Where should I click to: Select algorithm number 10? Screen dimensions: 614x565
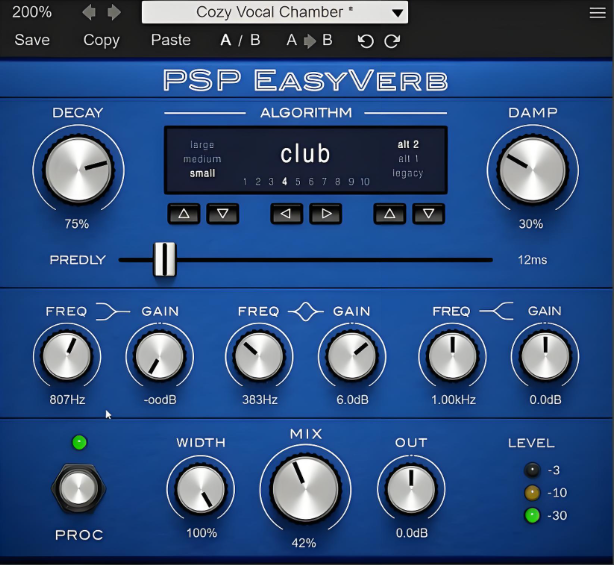click(x=365, y=182)
